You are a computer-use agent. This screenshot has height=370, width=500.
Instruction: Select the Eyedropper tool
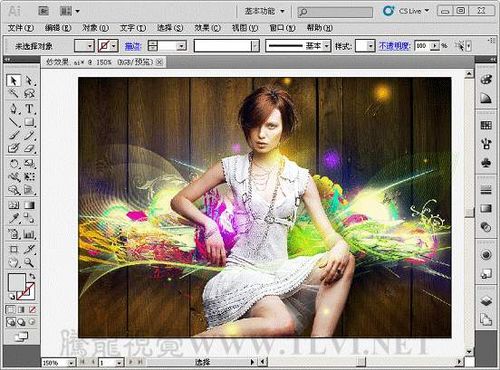tap(14, 219)
